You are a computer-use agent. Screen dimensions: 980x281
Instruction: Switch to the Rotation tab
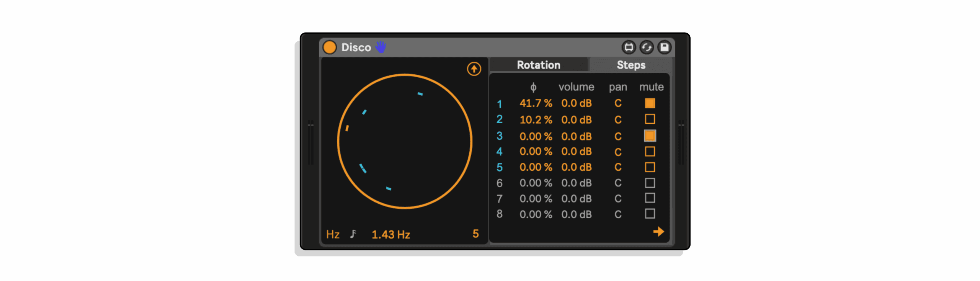(538, 65)
